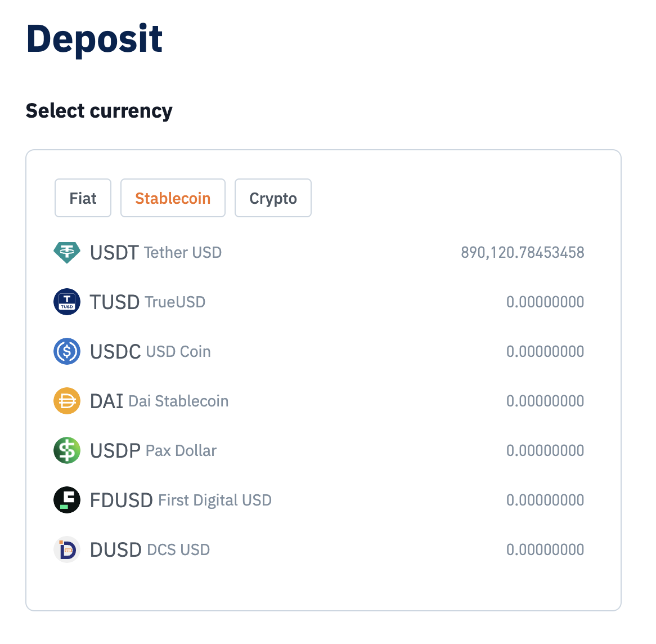Click the TUSD TrueUSD coin icon

(67, 302)
